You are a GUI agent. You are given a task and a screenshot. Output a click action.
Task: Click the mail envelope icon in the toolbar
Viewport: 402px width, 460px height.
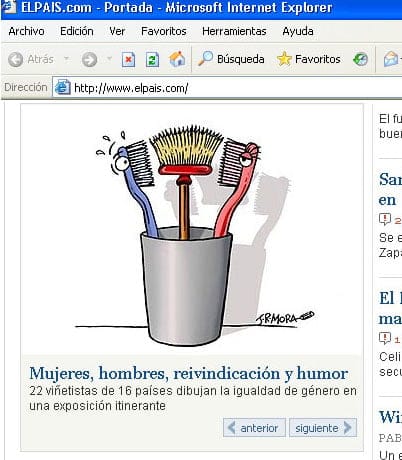point(391,60)
